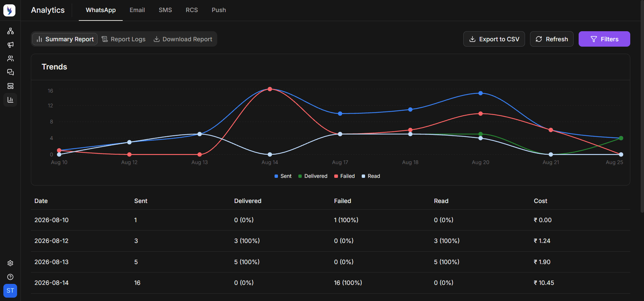Click the Sent data point at Aug 20

click(480, 93)
